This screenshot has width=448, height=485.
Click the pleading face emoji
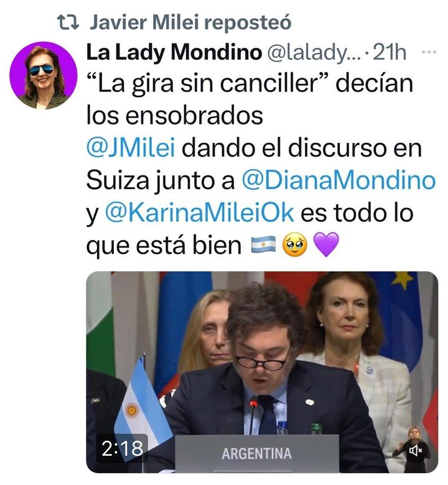(294, 245)
